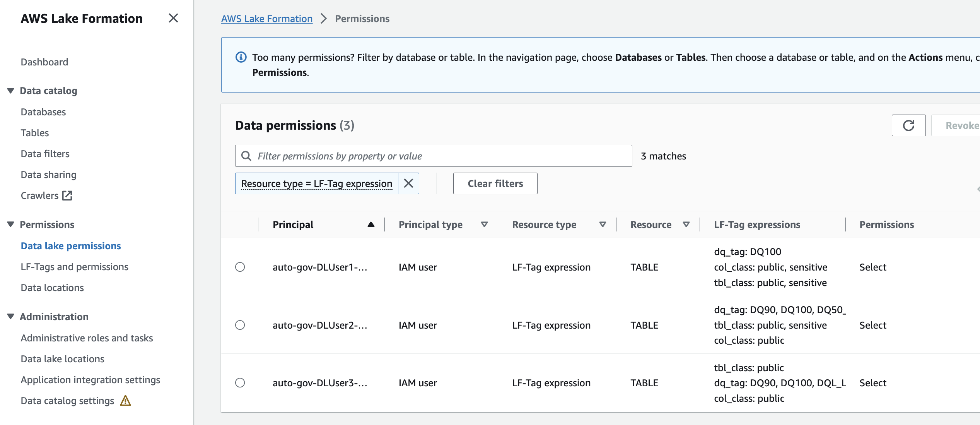This screenshot has height=425, width=980.
Task: Click the info icon in the banner
Action: (x=241, y=57)
